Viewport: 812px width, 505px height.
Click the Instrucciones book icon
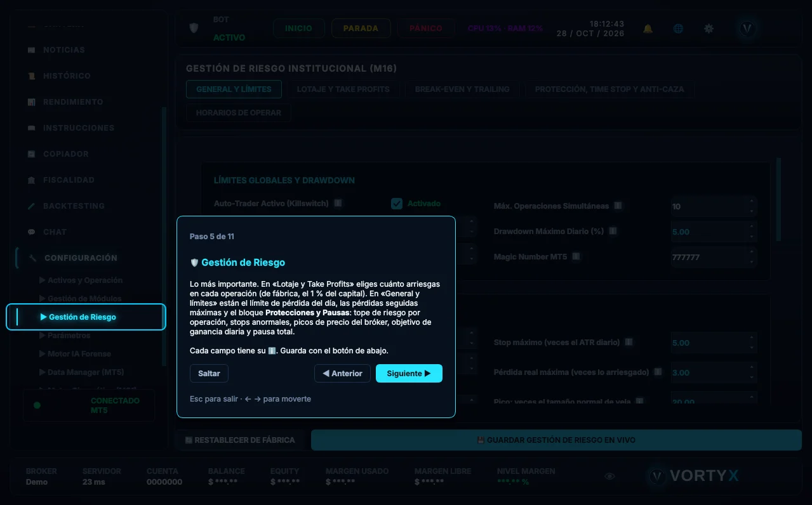pyautogui.click(x=31, y=128)
